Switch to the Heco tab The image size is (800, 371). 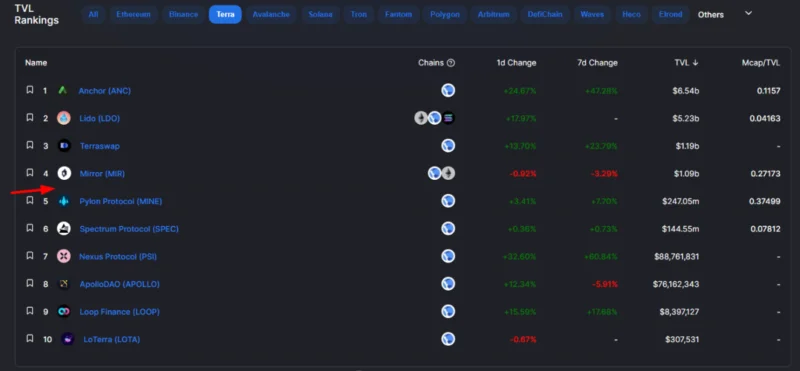point(631,14)
